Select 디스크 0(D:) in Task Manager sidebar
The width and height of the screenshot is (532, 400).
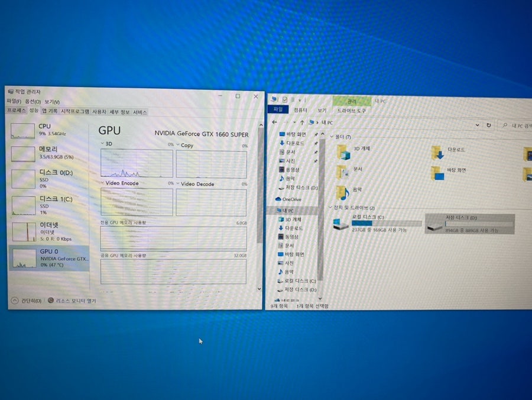[48, 179]
